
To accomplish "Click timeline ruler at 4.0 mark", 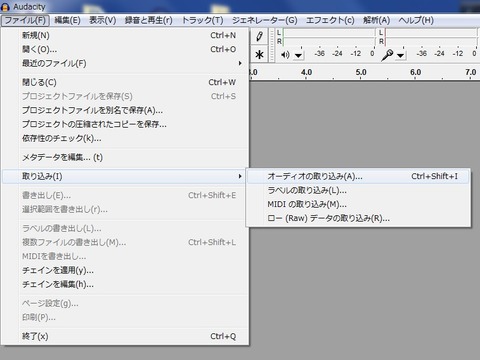I will point(306,72).
